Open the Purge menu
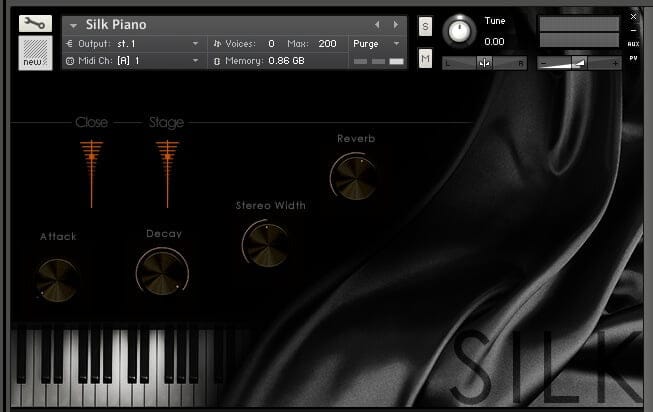The image size is (653, 412). 376,44
